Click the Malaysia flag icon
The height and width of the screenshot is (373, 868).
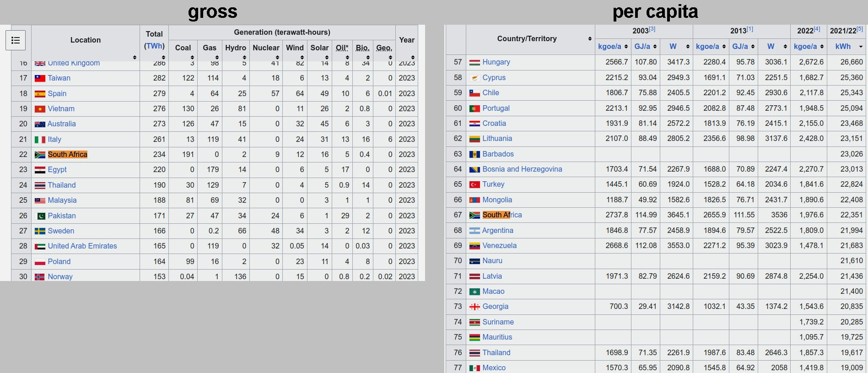click(x=40, y=200)
